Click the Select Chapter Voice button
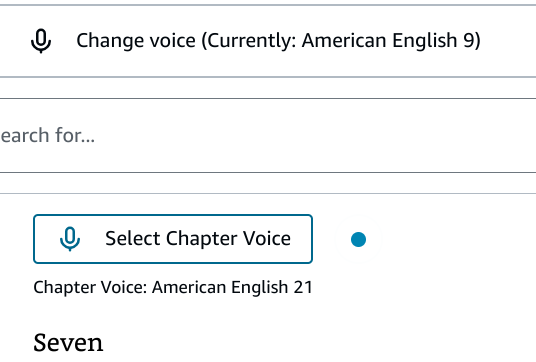Image resolution: width=536 pixels, height=362 pixels. [x=173, y=239]
